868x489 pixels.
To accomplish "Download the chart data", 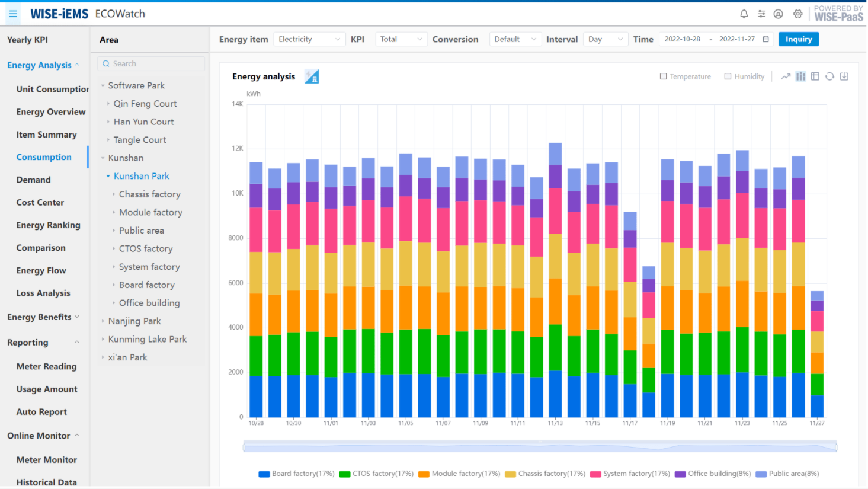I will (844, 76).
